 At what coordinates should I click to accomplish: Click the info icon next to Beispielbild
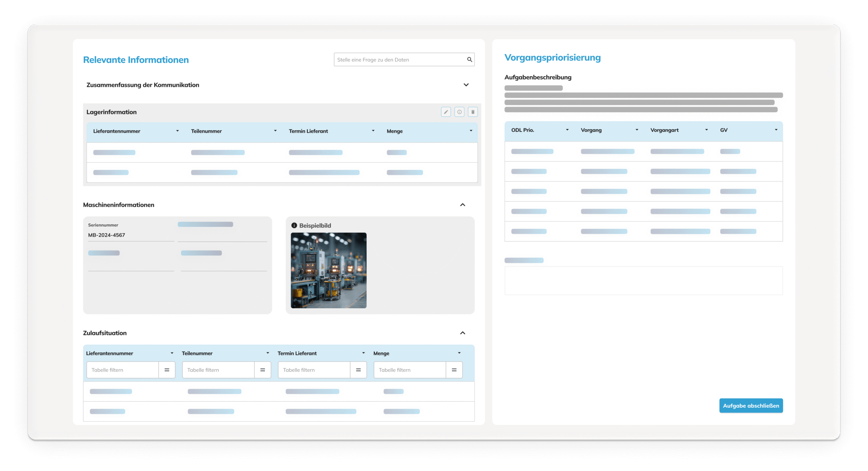294,225
